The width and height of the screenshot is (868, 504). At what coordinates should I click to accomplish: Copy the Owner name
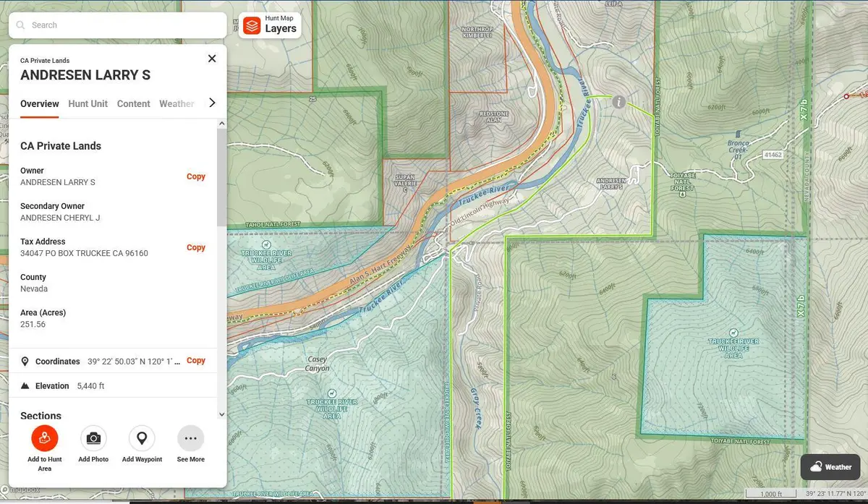coord(196,176)
